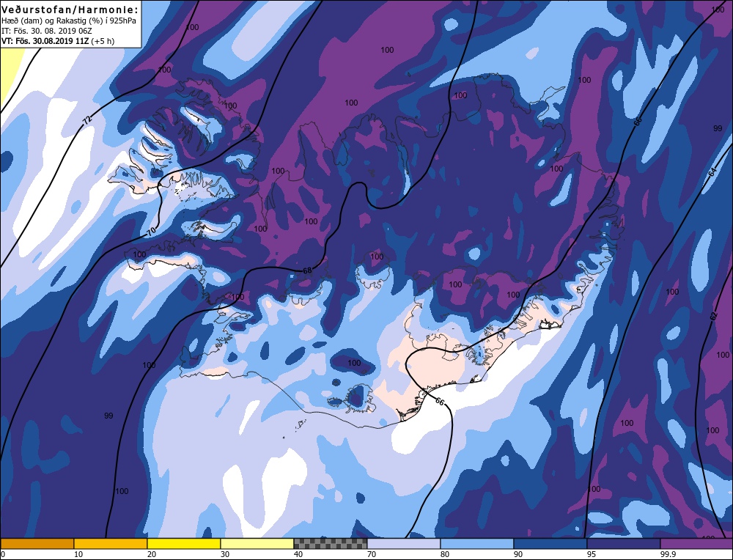This screenshot has height=560, width=733.
Task: Click the legend tick label "95"
Action: (592, 554)
